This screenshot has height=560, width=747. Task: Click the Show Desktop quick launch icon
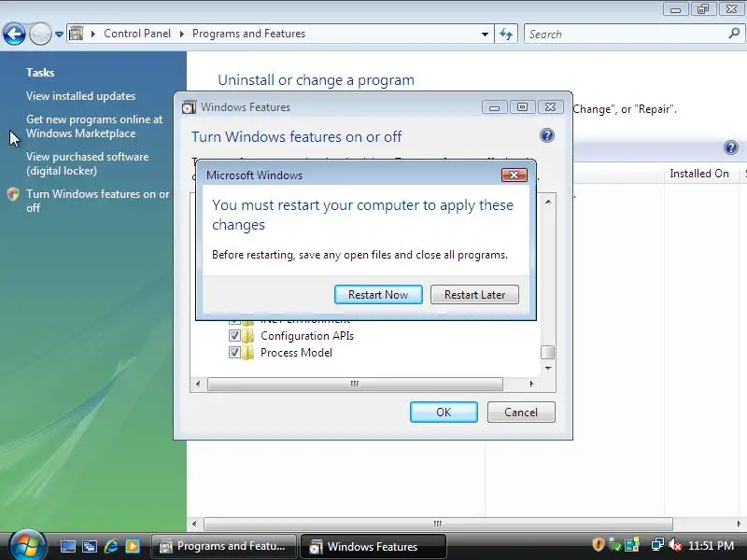(x=67, y=546)
